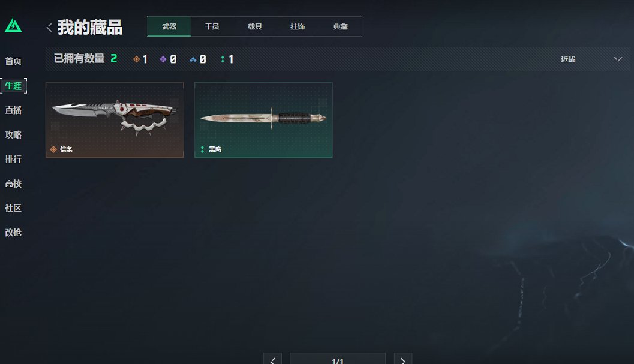Select the 黑鹰 dagger card
Viewport: 634px width, 364px height.
[x=264, y=120]
